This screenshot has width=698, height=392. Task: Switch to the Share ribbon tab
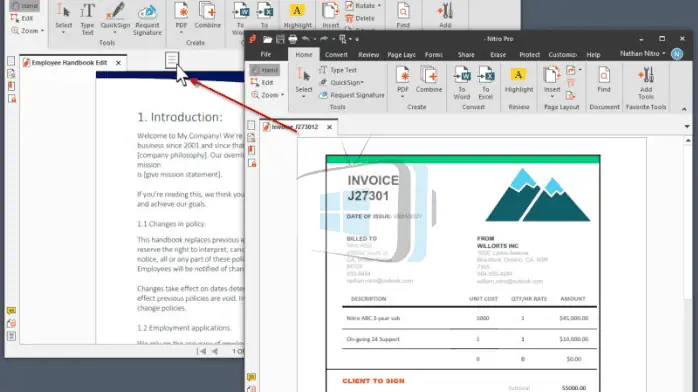466,55
